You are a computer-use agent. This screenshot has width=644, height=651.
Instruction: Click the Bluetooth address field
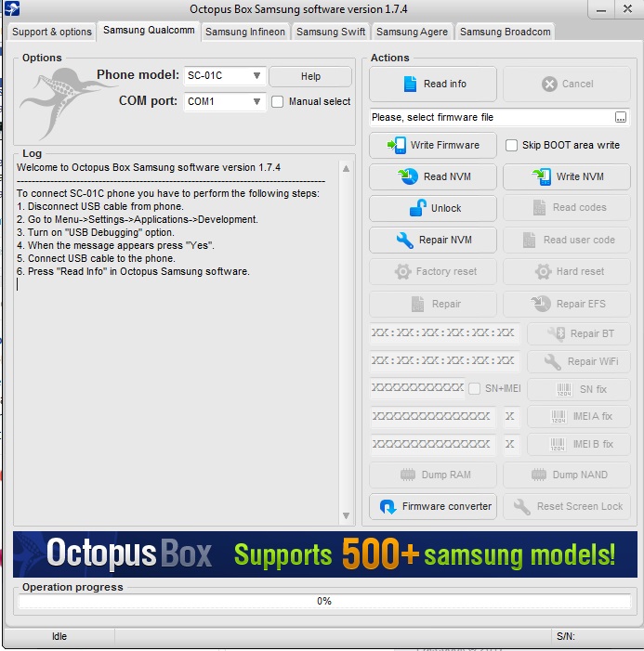[x=444, y=333]
